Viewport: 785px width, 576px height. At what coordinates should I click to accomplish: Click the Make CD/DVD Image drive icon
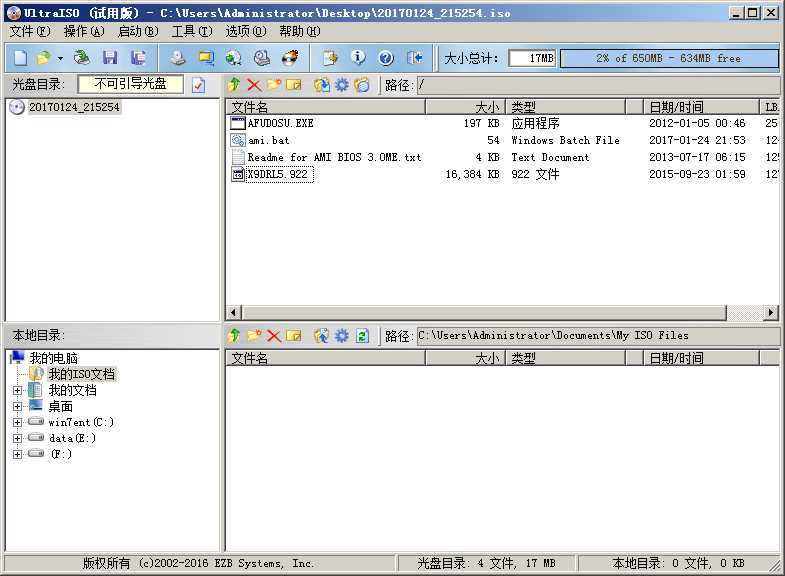pos(177,58)
